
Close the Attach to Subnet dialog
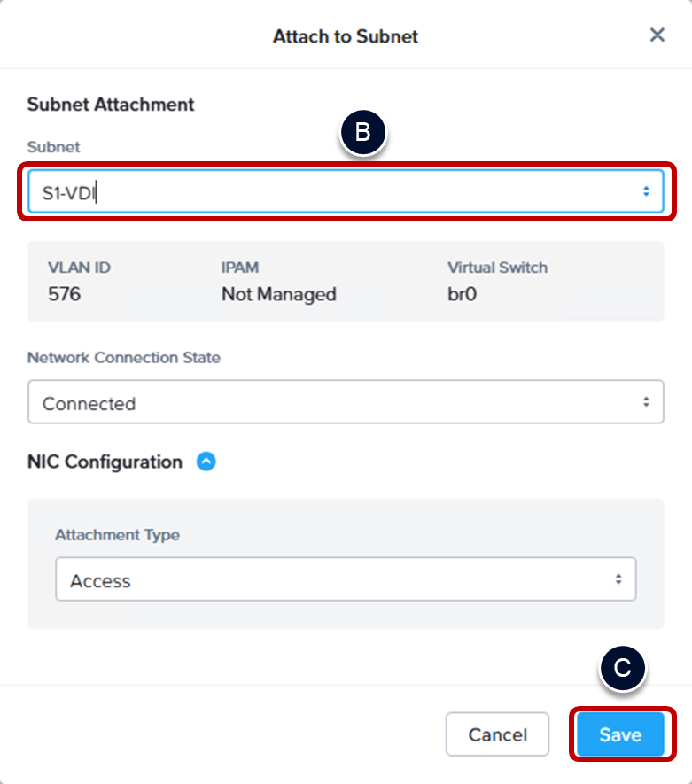click(x=657, y=35)
